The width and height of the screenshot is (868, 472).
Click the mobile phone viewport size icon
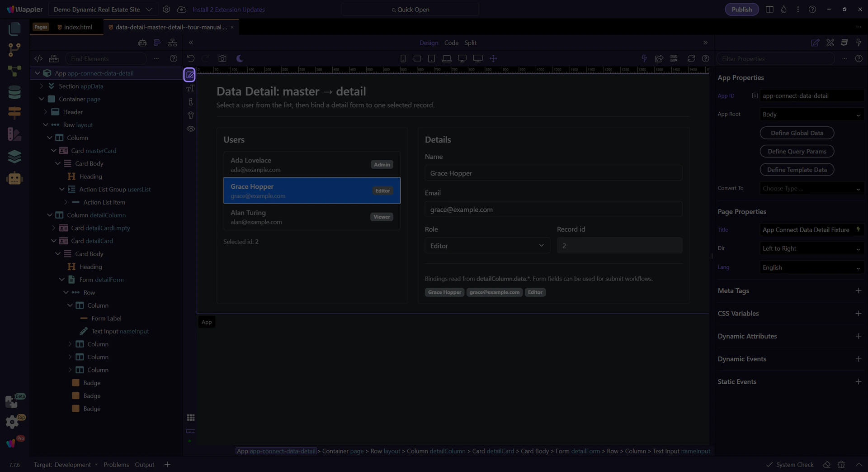(403, 58)
